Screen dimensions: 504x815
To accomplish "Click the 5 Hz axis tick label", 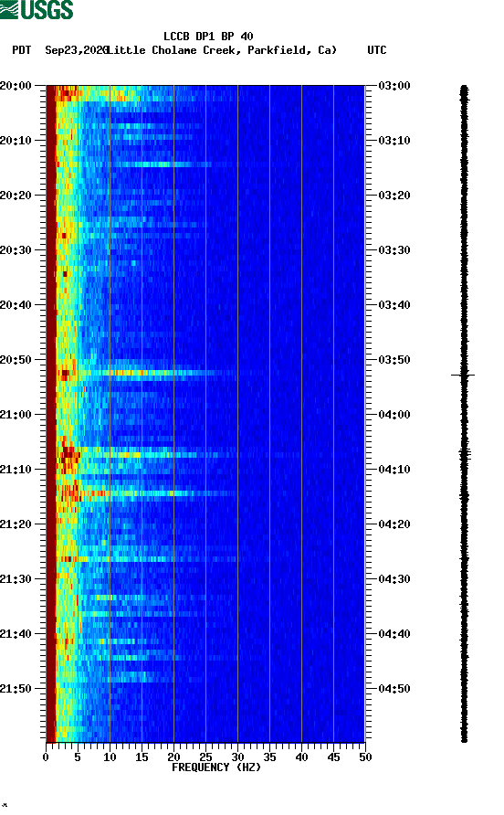I will point(78,757).
